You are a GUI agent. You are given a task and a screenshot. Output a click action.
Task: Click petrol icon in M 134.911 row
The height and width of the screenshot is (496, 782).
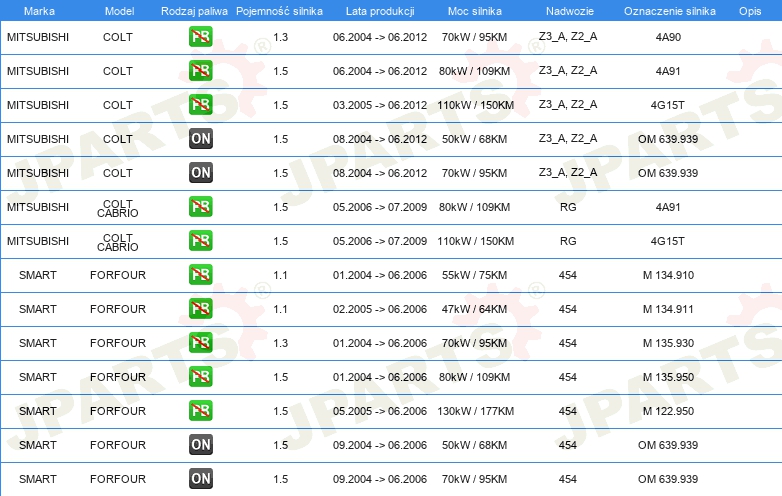tap(200, 309)
